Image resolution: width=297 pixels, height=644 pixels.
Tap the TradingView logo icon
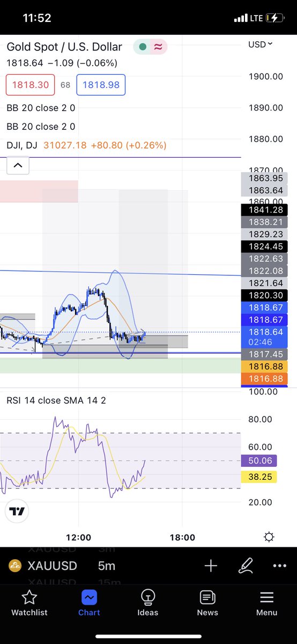coord(17,511)
